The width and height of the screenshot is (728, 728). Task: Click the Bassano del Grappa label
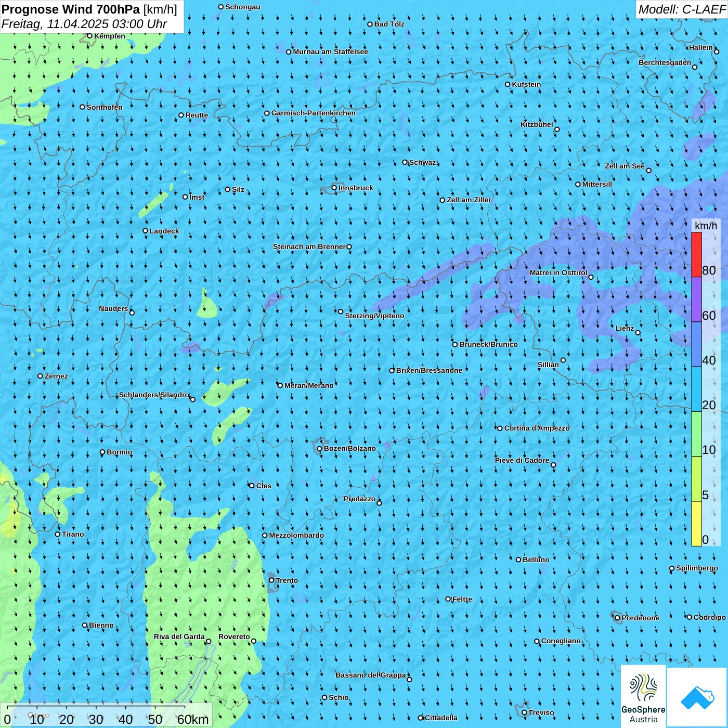[x=370, y=675]
